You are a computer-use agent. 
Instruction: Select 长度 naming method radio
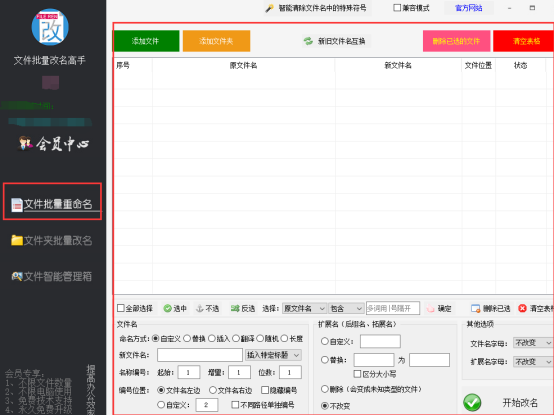284,339
